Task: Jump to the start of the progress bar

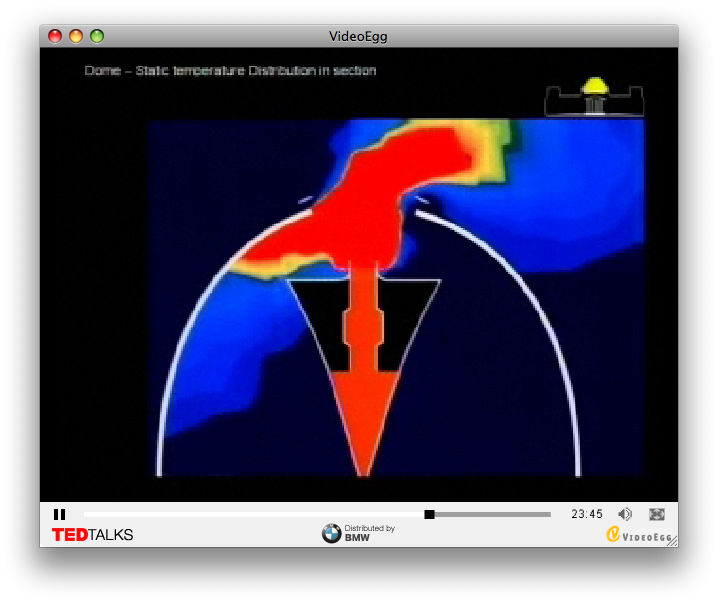Action: tap(85, 514)
